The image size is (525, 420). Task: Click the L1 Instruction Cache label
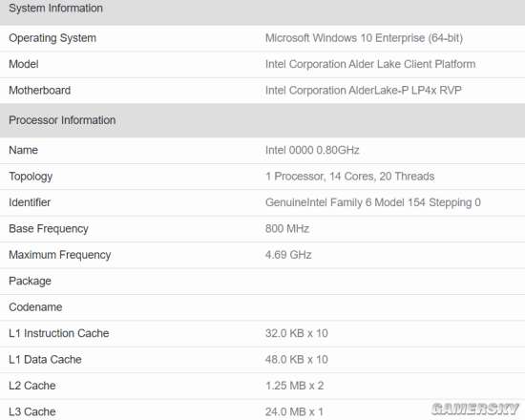pos(59,333)
